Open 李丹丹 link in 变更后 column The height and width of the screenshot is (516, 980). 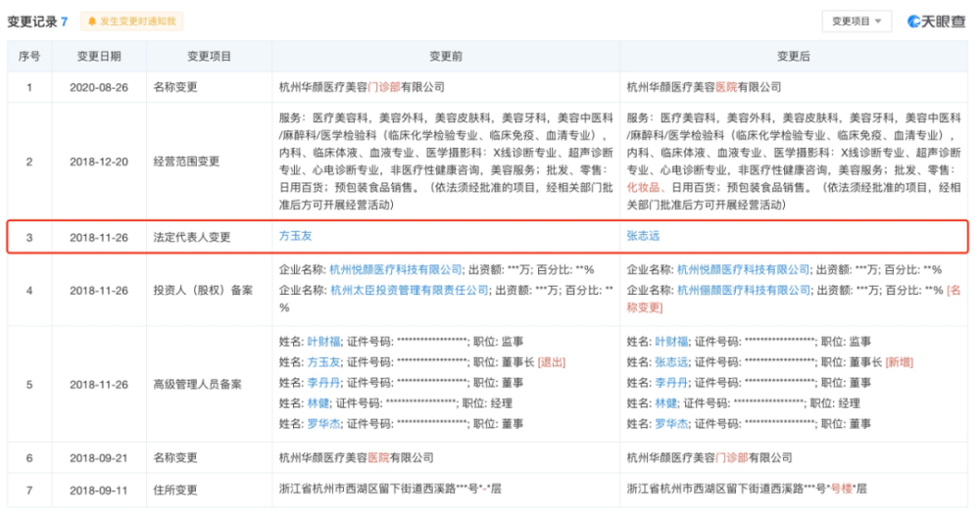(671, 383)
